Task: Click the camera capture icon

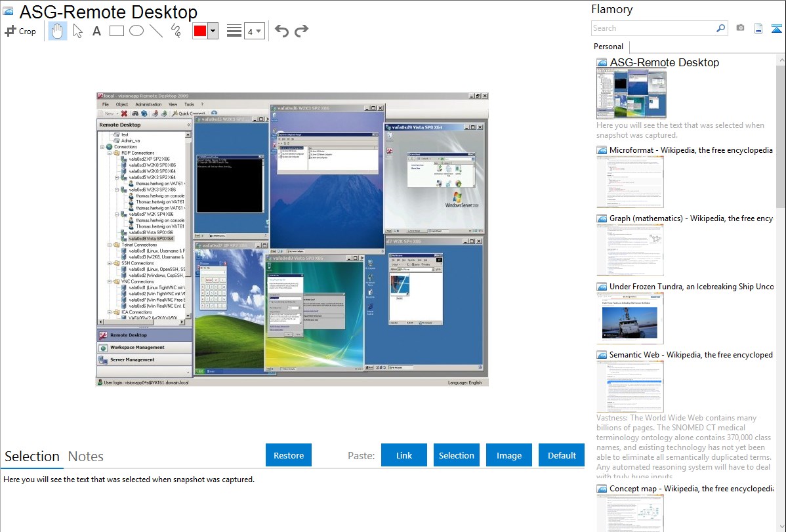Action: 740,28
